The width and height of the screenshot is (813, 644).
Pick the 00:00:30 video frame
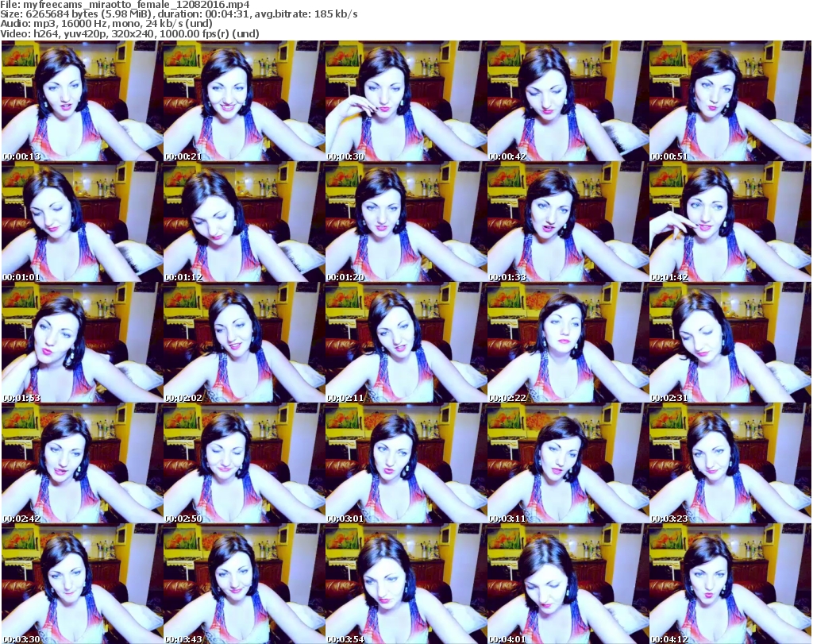click(x=406, y=101)
